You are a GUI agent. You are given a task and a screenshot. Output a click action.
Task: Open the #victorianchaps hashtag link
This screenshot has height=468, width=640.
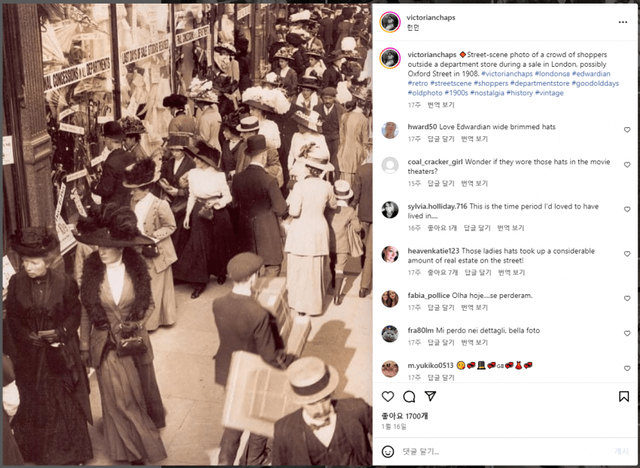point(507,74)
